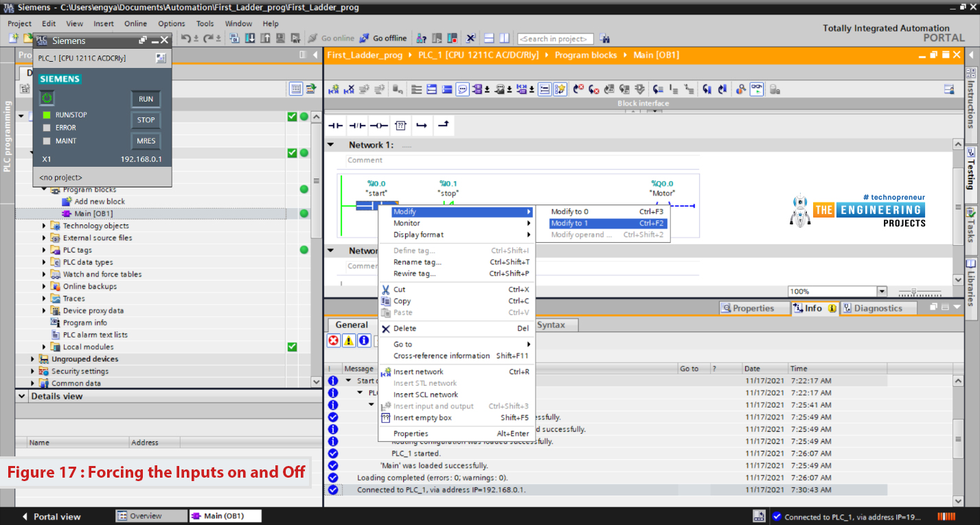Open the Online menu
980x525 pixels.
(x=135, y=23)
